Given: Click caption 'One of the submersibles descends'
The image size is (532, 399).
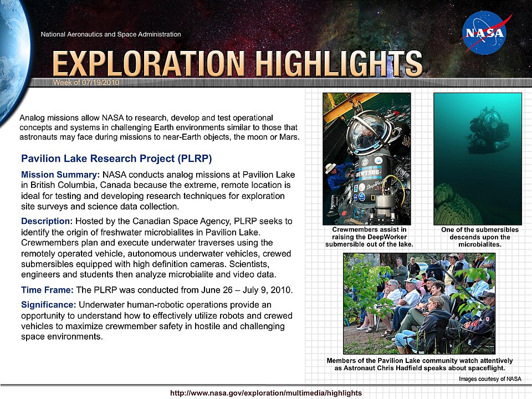Looking at the screenshot, I should (480, 237).
